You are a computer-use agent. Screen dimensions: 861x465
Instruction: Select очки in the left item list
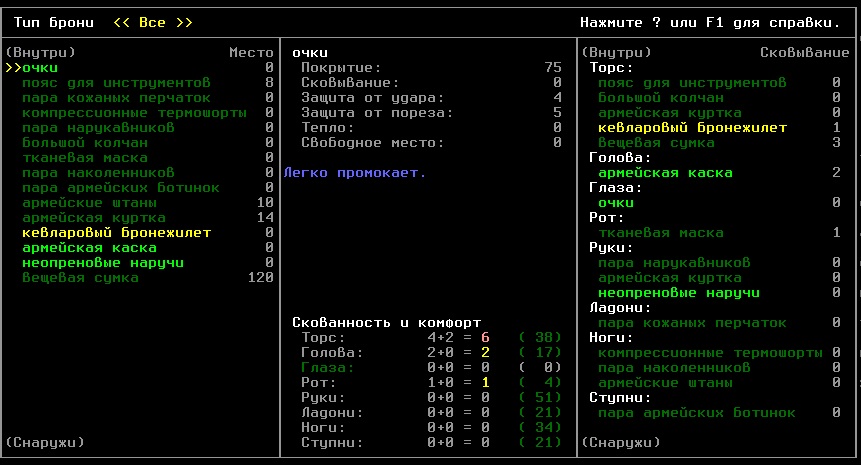click(x=40, y=68)
